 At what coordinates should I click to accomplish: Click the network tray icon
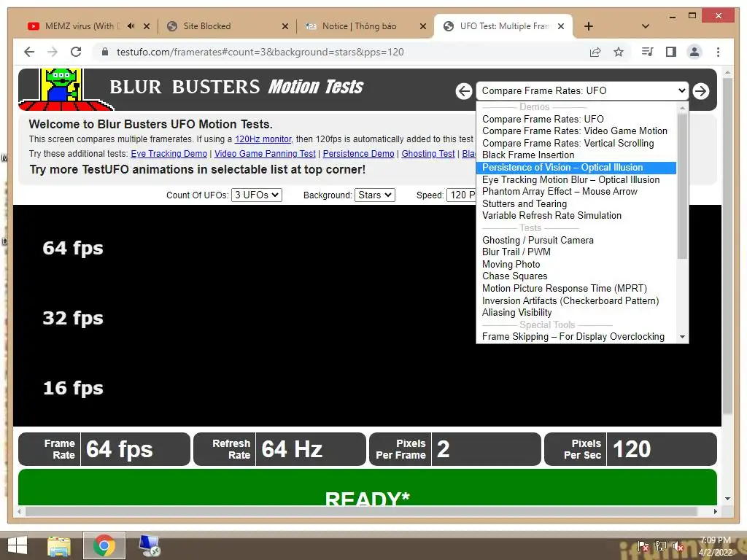660,547
